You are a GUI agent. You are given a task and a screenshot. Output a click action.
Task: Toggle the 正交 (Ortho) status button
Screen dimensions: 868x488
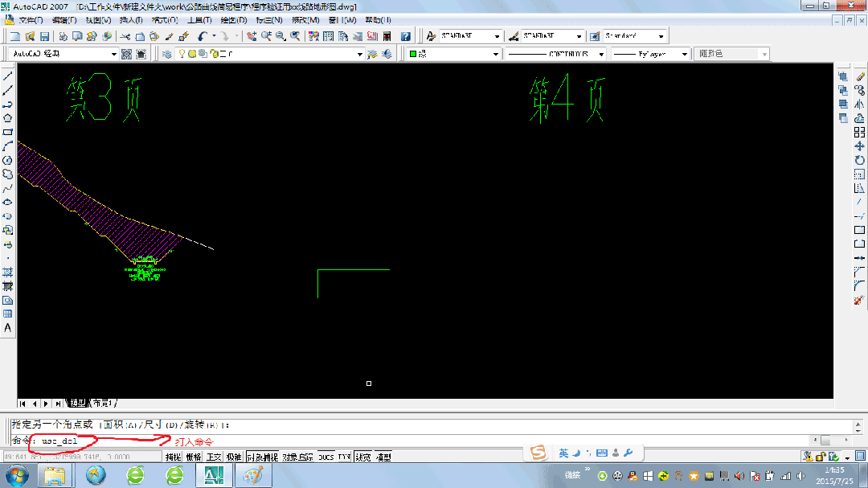click(215, 457)
